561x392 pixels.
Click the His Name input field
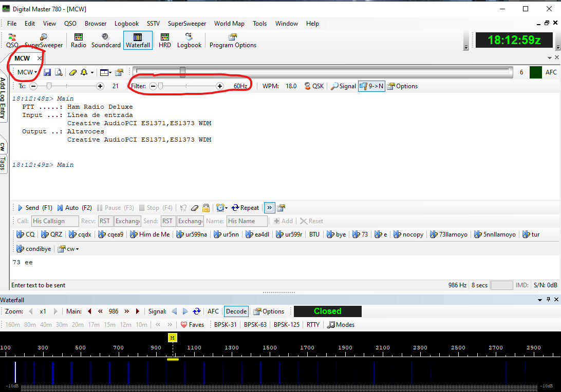tap(247, 221)
